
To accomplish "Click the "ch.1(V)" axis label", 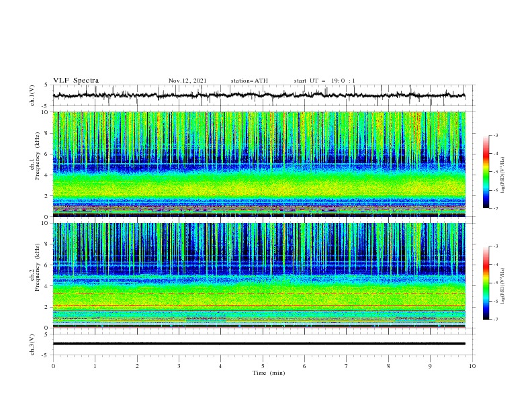I will 32,95.
